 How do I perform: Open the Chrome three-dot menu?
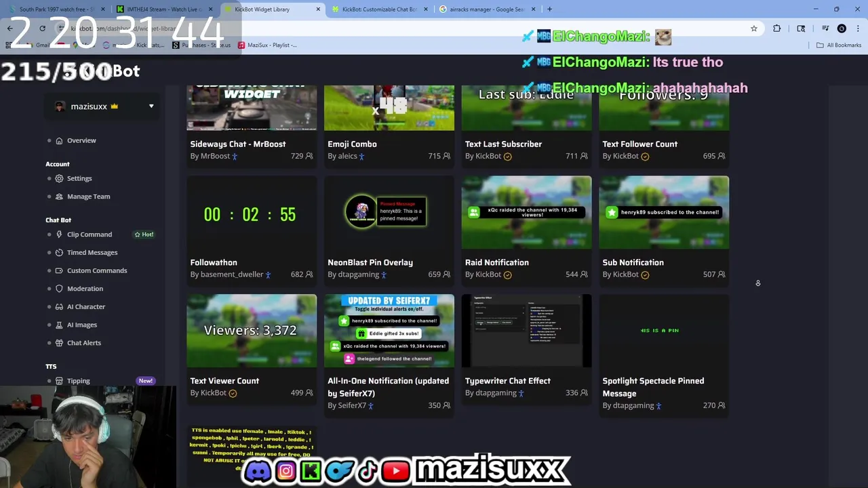(858, 28)
